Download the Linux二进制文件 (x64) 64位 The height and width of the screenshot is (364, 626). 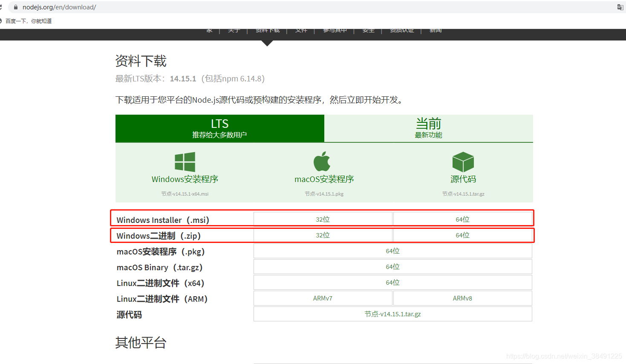(393, 283)
